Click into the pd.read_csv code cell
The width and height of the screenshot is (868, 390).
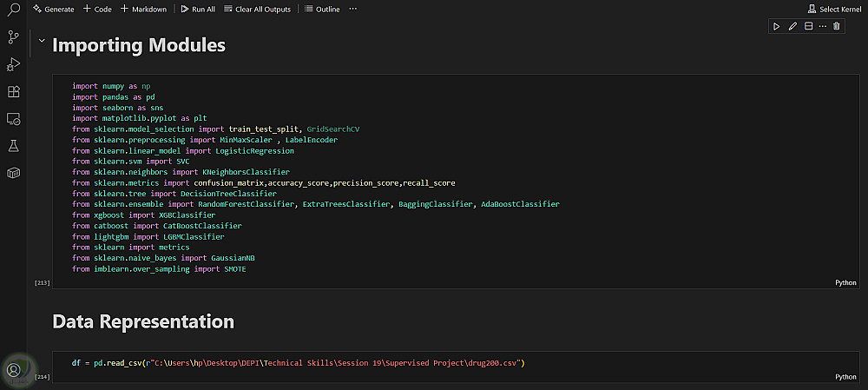[434, 362]
